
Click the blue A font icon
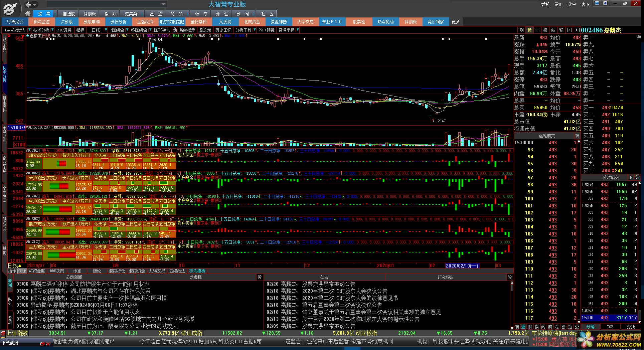(x=605, y=3)
